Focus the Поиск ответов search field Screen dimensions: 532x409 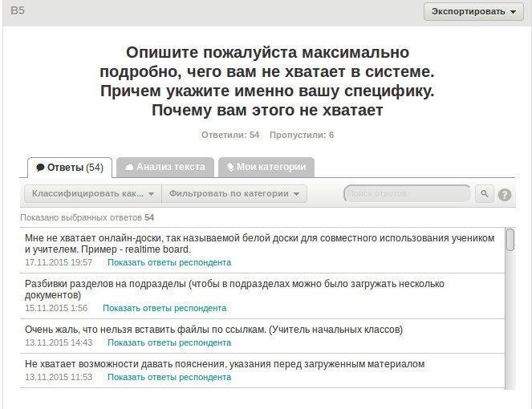(x=407, y=193)
